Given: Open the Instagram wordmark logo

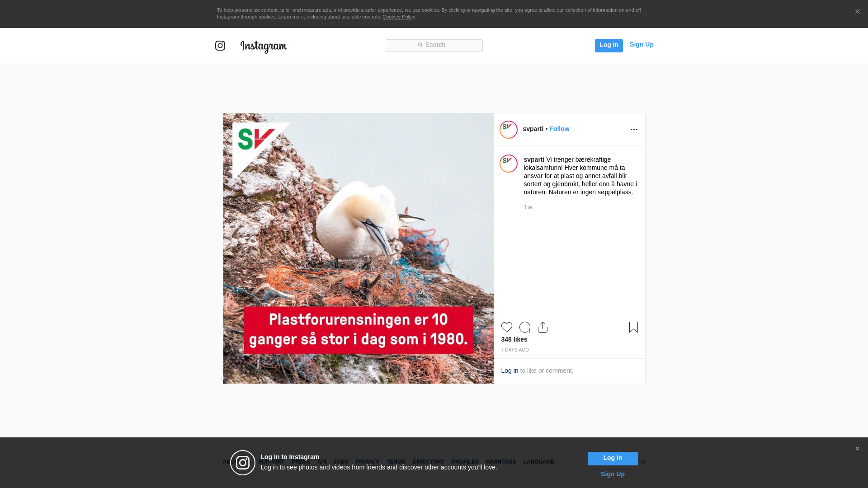Looking at the screenshot, I should tap(264, 47).
